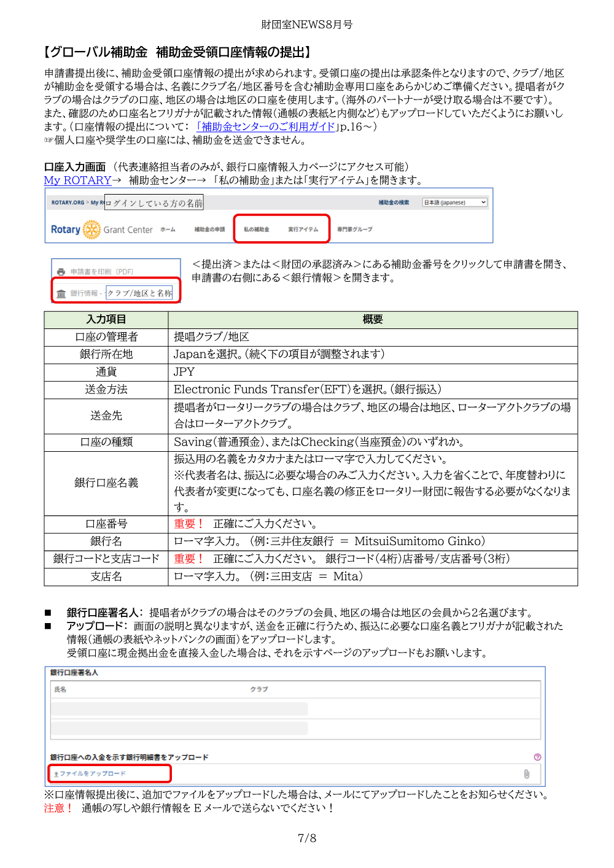Click the 支店名 table cell
This screenshot has width=614, height=868.
pyautogui.click(x=106, y=576)
